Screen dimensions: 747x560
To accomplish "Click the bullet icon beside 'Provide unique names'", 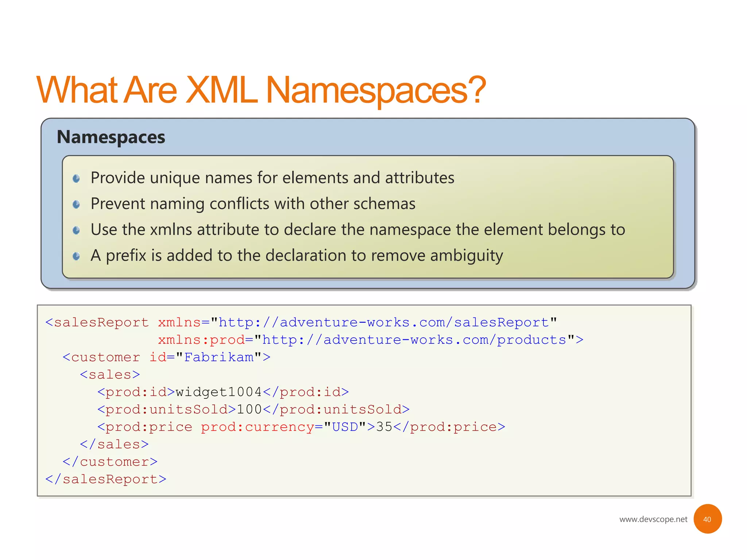I will click(76, 178).
